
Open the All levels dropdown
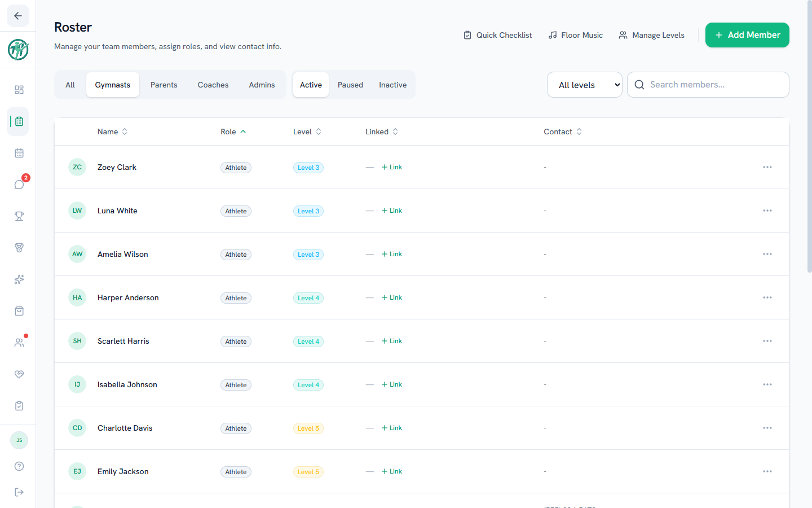(x=585, y=85)
